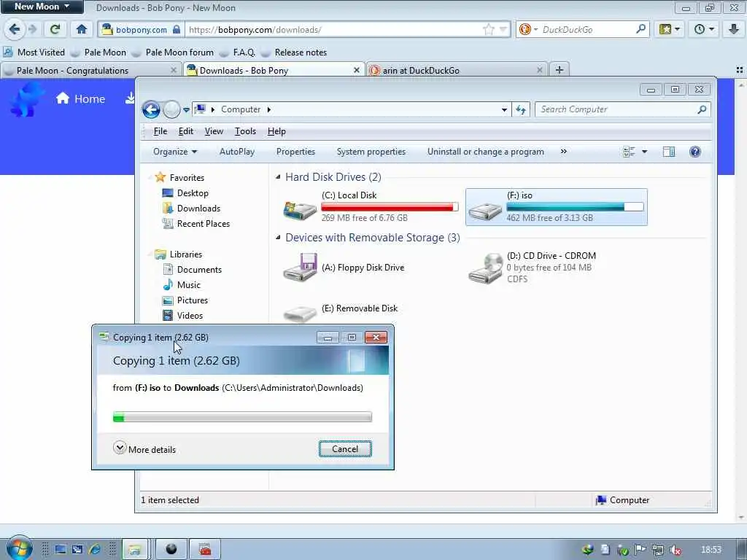Viewport: 747px width, 560px height.
Task: Click the Home icon on Bob Pony site
Action: point(63,98)
